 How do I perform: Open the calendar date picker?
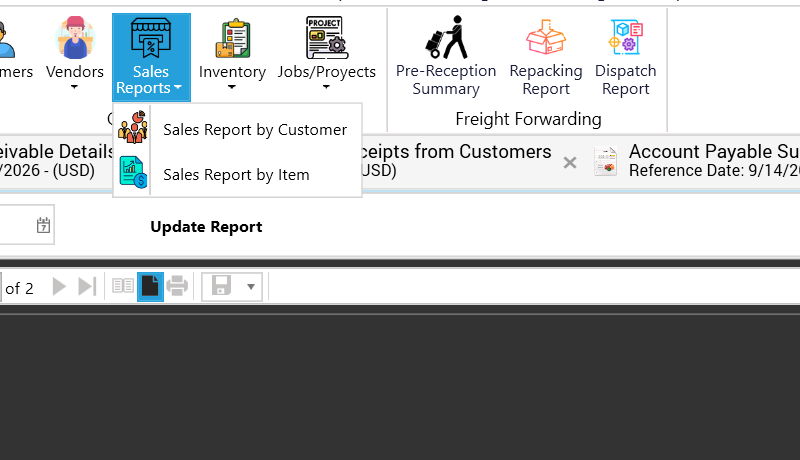point(43,225)
